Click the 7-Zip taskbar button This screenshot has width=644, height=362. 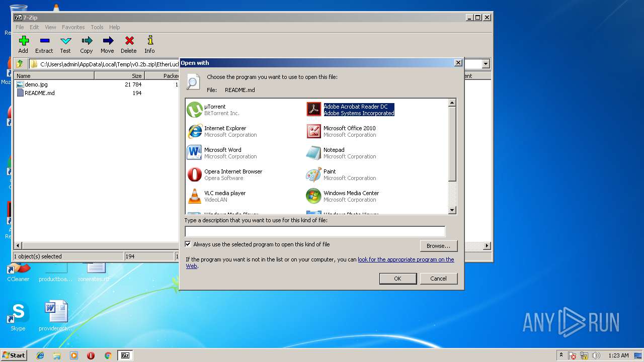click(125, 355)
